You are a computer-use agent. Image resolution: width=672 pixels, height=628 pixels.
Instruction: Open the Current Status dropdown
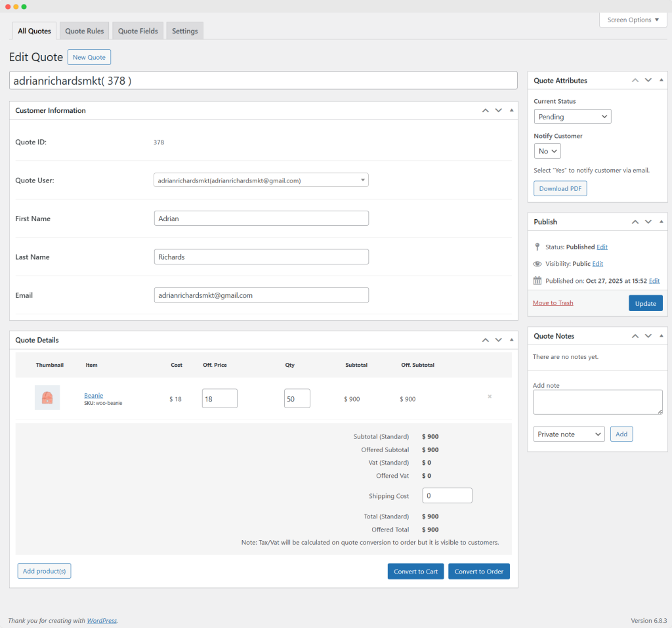pyautogui.click(x=572, y=117)
